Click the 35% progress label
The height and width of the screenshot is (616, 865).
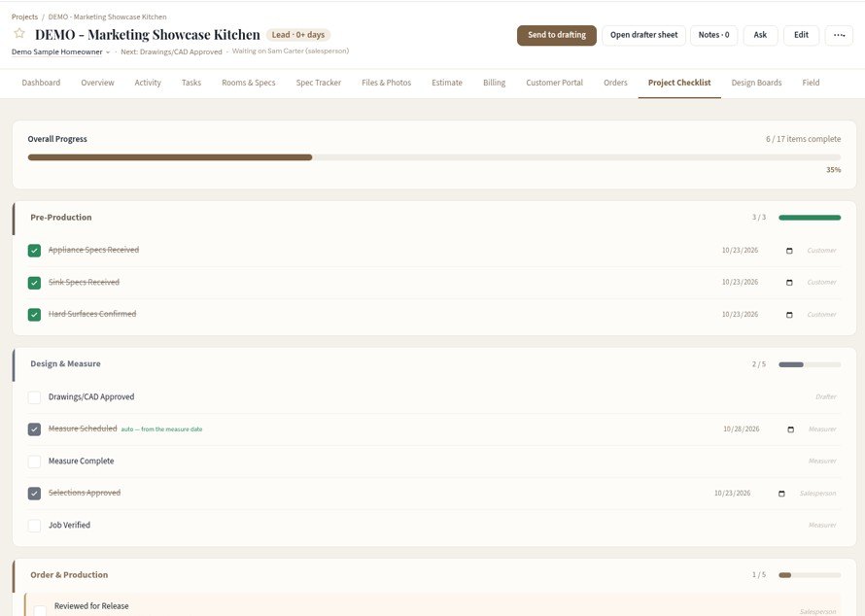pyautogui.click(x=834, y=170)
